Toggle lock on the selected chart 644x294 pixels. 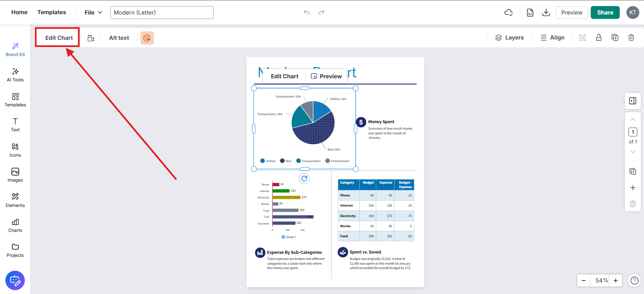point(599,38)
